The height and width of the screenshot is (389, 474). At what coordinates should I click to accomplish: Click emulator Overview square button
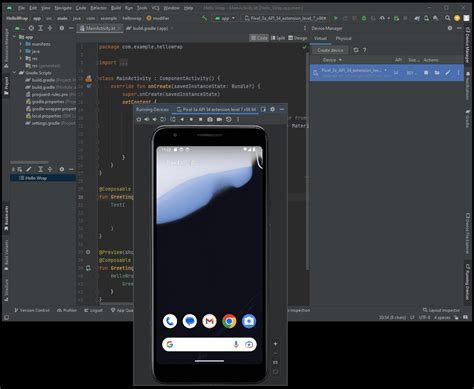[x=201, y=119]
